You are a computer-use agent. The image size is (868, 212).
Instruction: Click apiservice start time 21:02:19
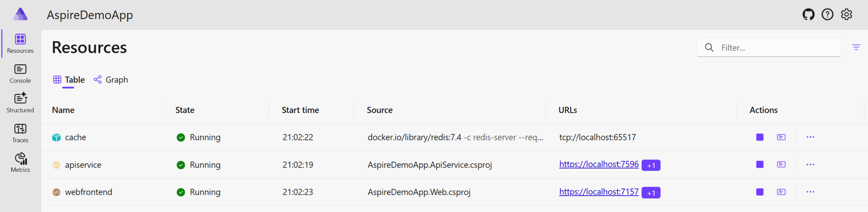click(x=298, y=165)
